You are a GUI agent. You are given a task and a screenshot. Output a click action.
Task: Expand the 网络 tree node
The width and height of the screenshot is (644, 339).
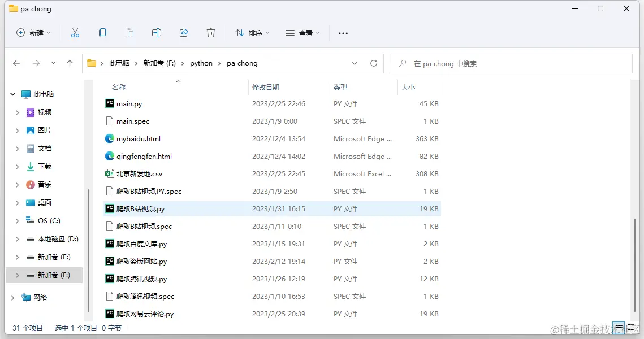(x=13, y=297)
